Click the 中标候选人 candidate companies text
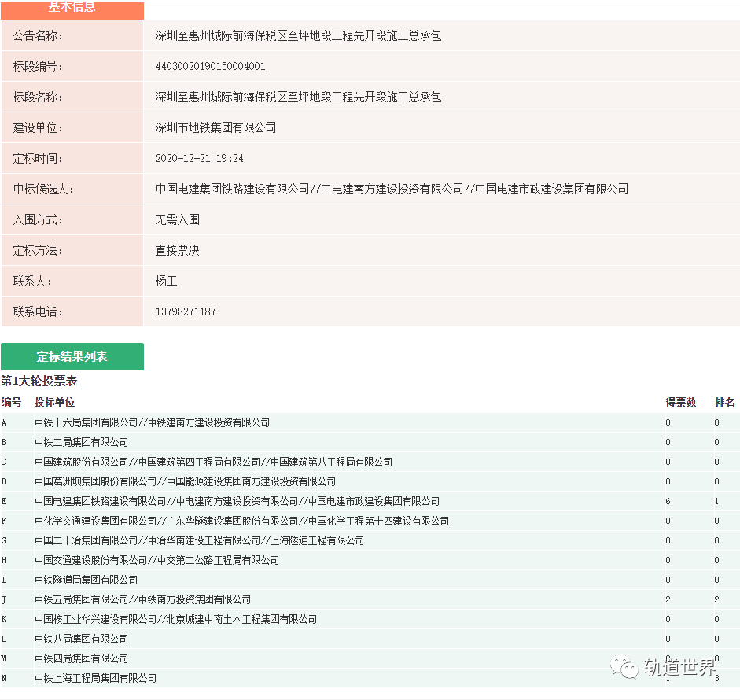The image size is (740, 700). point(392,189)
